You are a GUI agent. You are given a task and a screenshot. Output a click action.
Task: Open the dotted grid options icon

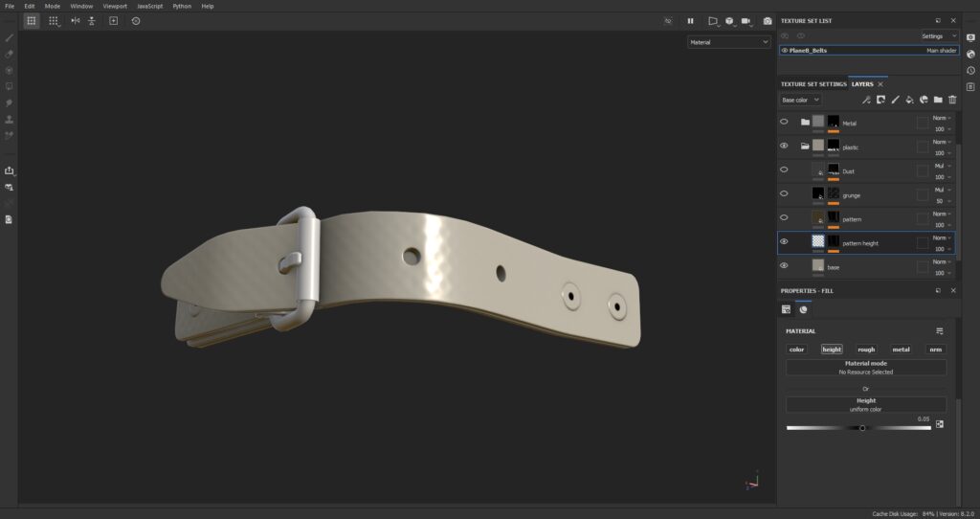coord(54,21)
